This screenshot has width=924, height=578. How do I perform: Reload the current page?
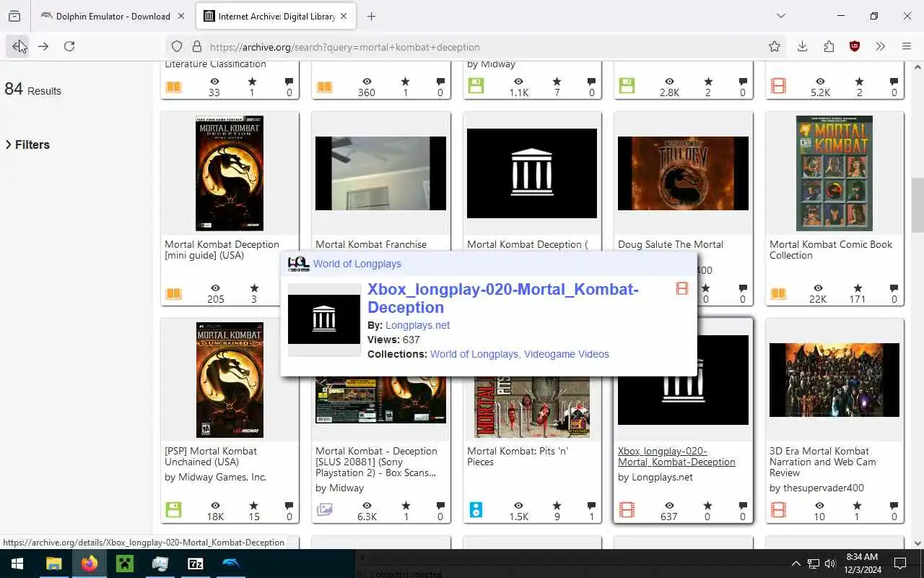pos(69,46)
